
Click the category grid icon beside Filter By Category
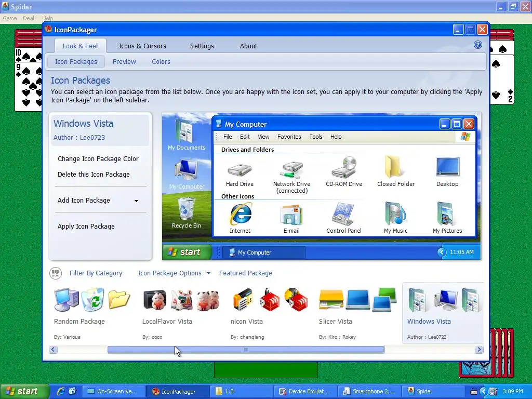click(56, 273)
